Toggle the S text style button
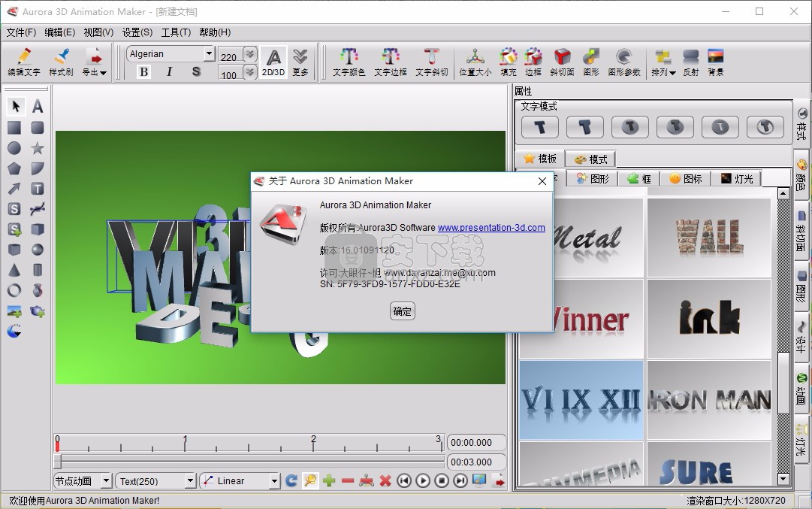The width and height of the screenshot is (812, 509). (196, 71)
